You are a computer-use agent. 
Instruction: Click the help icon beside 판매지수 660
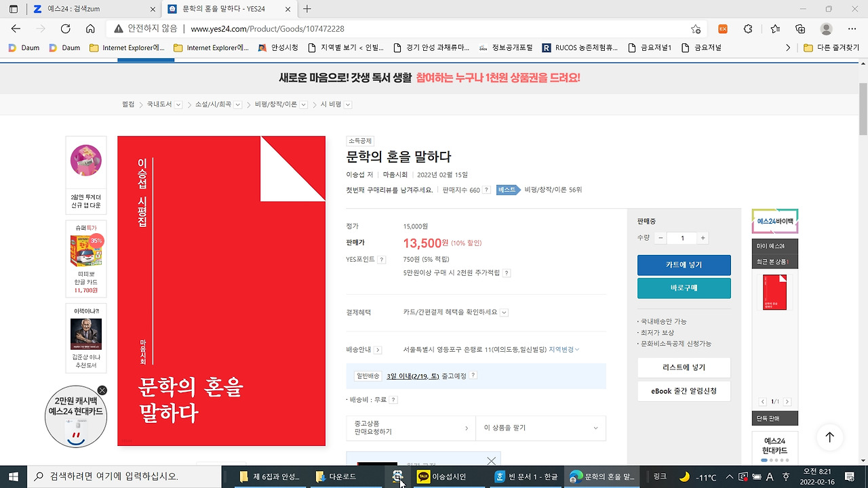[x=486, y=190]
